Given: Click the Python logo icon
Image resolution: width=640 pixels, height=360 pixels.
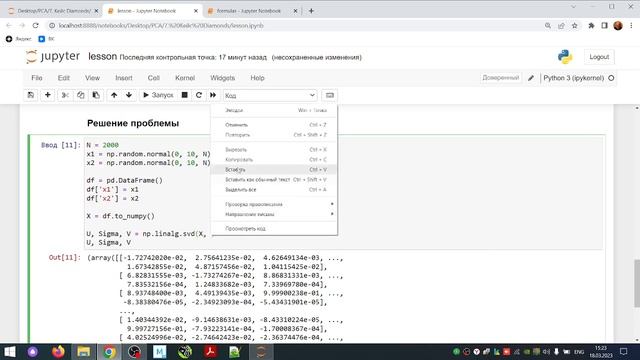Looking at the screenshot, I should 565,57.
